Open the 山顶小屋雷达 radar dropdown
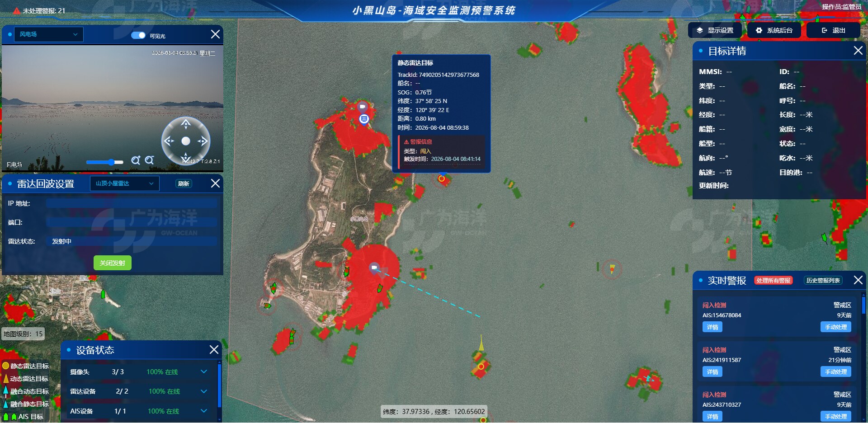 click(x=125, y=183)
